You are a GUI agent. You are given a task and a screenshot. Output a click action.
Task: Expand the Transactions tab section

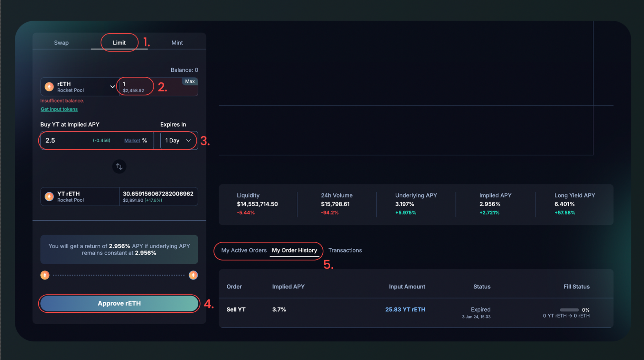pos(345,250)
